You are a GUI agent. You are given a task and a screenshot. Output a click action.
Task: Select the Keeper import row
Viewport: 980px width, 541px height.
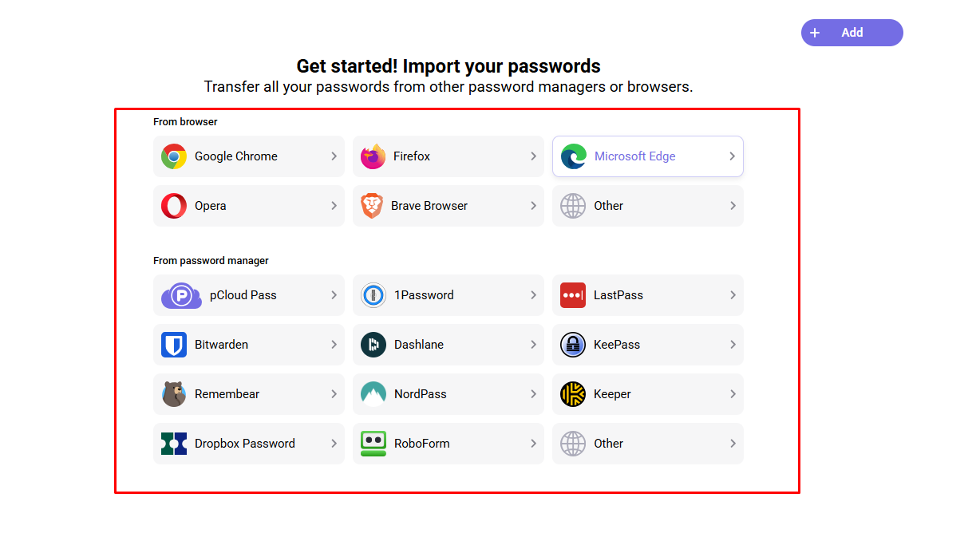[x=648, y=394]
